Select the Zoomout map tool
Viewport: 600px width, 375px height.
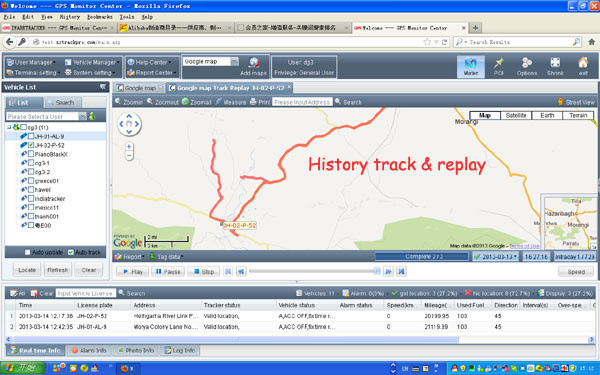163,102
